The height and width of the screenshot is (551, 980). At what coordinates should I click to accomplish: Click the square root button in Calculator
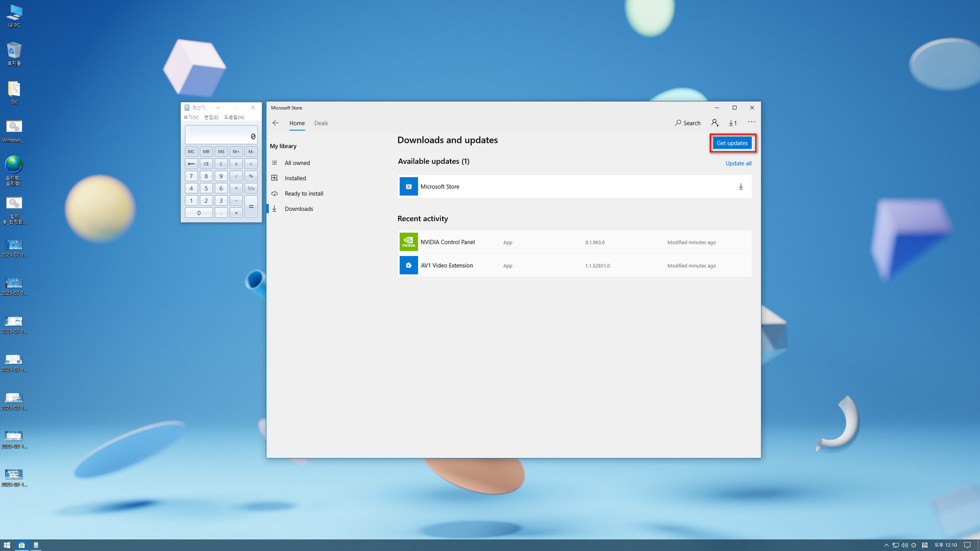[x=251, y=164]
